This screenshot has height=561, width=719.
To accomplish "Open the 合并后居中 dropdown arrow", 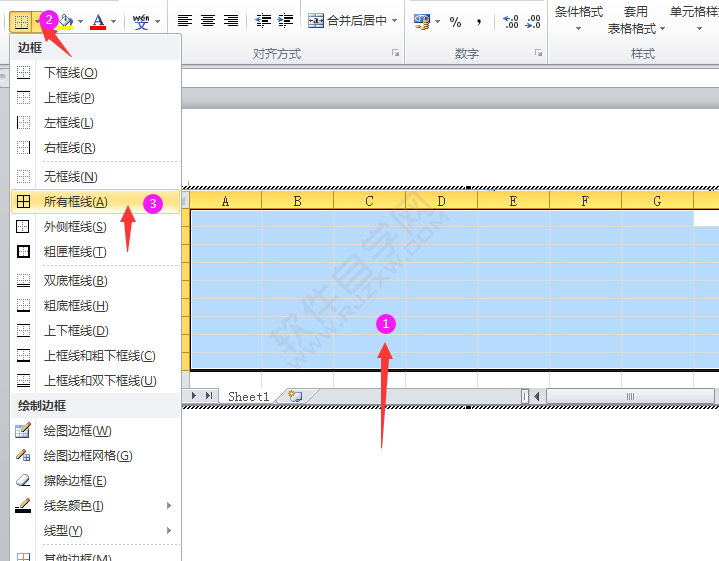I will click(x=394, y=21).
